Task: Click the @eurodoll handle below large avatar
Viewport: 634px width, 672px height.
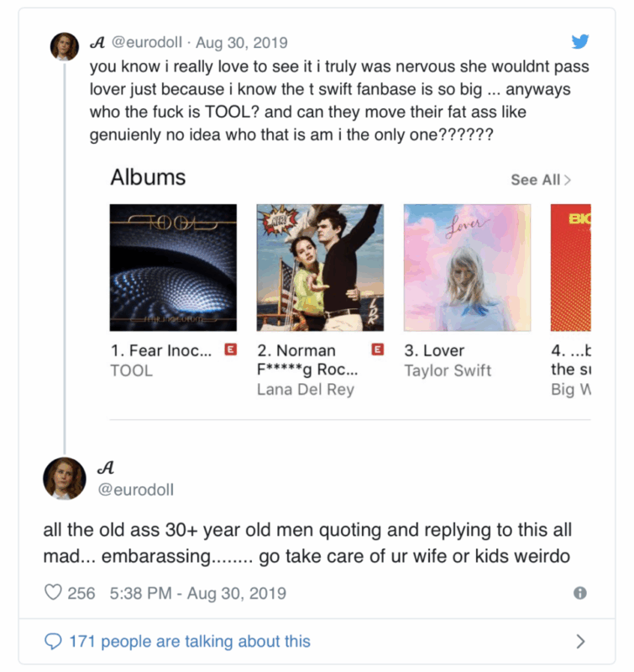Action: (137, 489)
